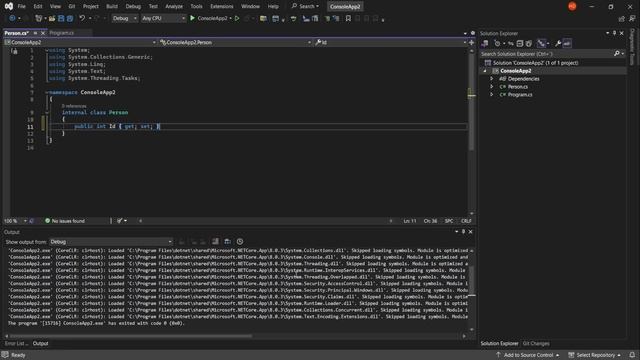
Task: Start debugging ConsoleApp2 with green play button
Action: tap(193, 18)
